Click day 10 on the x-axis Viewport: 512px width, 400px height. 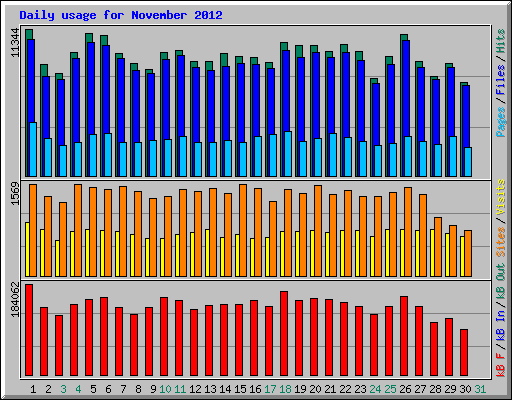coord(165,389)
